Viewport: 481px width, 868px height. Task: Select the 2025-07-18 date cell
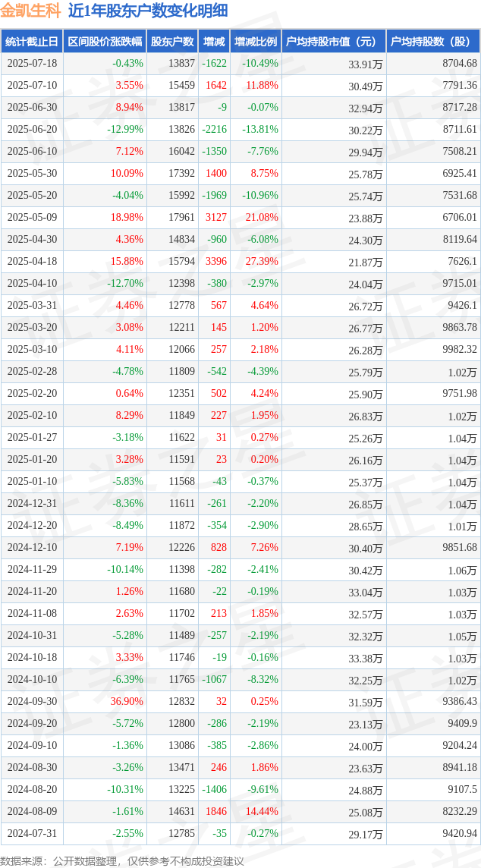(x=32, y=63)
